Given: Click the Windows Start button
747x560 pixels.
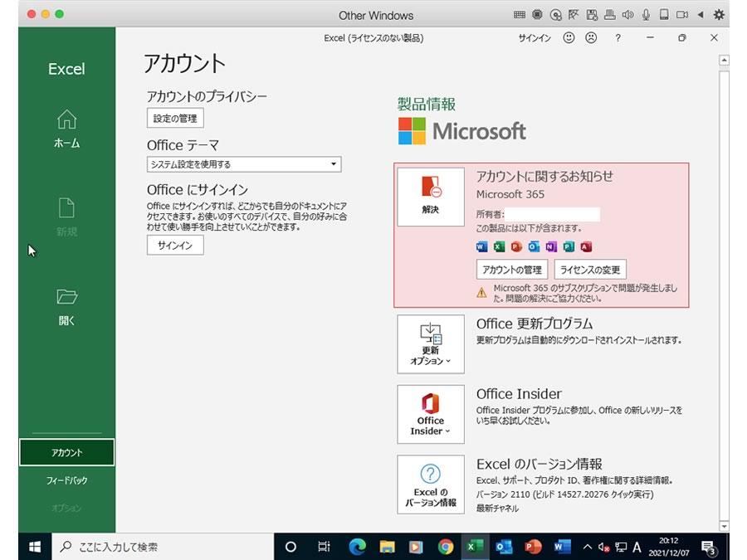Looking at the screenshot, I should 35,547.
